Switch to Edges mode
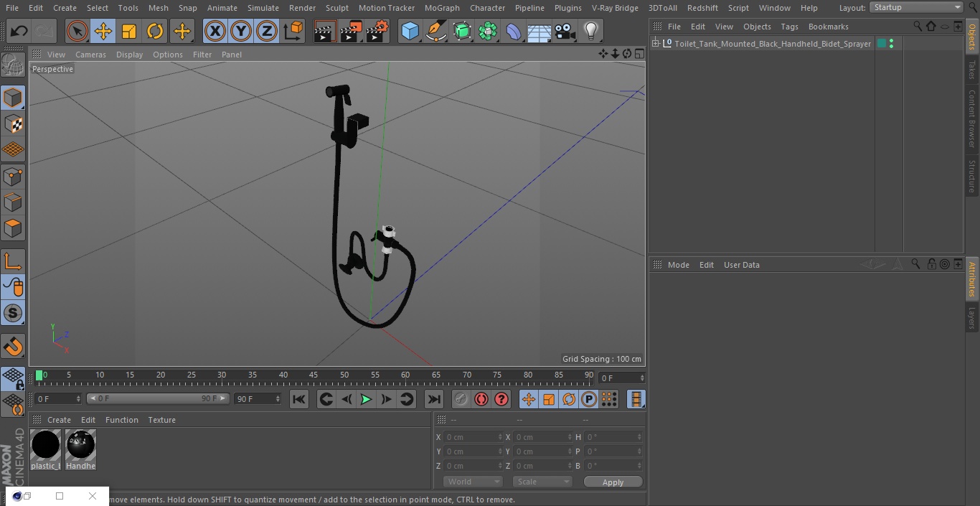The height and width of the screenshot is (506, 980). (13, 202)
